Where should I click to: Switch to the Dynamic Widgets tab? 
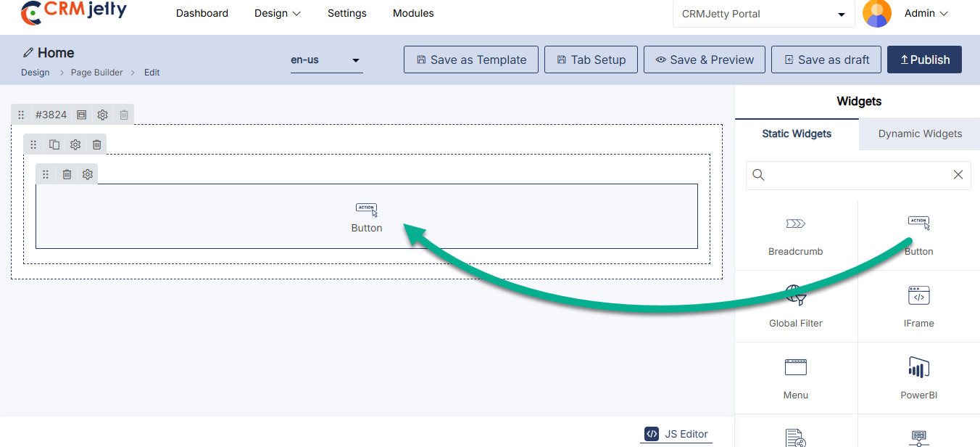[x=920, y=134]
